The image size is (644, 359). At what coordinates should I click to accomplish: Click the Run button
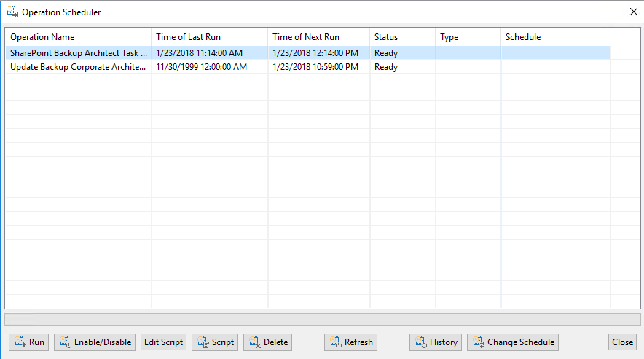click(x=28, y=342)
